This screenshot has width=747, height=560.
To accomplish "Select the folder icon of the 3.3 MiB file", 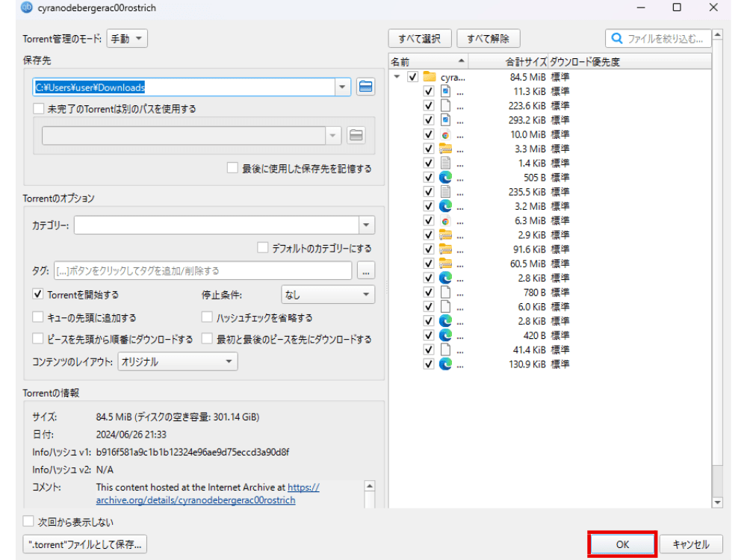I will [x=445, y=149].
